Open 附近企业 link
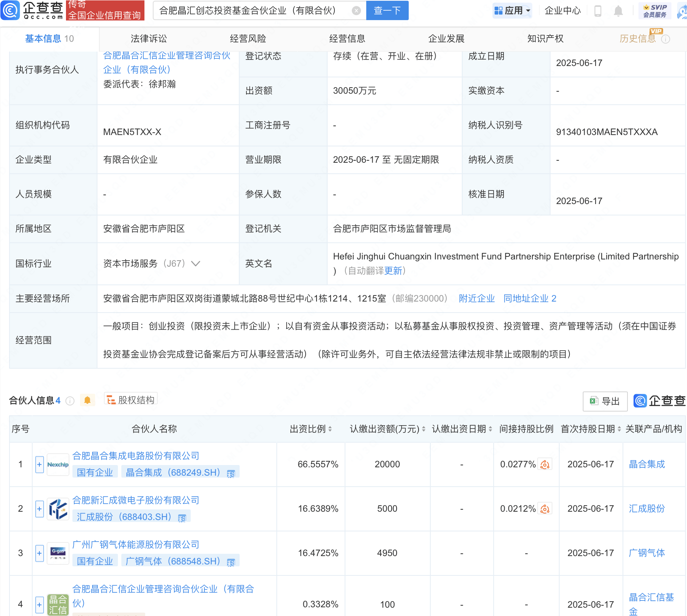687x616 pixels. click(477, 299)
